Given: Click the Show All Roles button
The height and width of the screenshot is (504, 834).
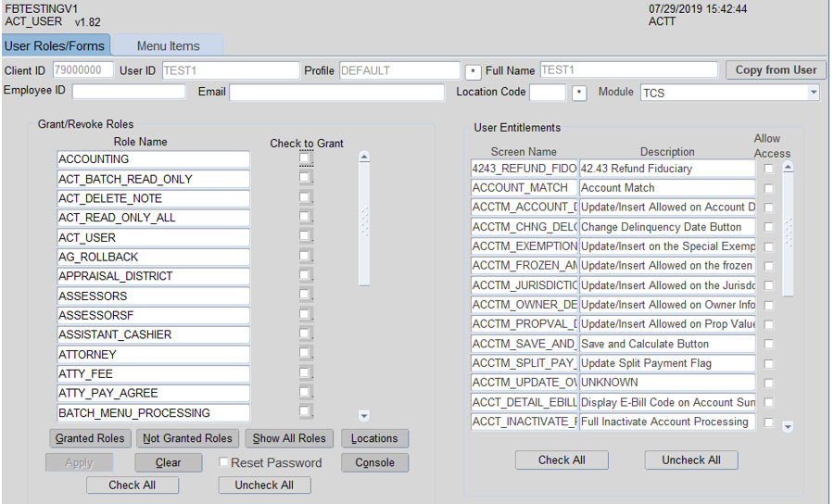Looking at the screenshot, I should [289, 438].
